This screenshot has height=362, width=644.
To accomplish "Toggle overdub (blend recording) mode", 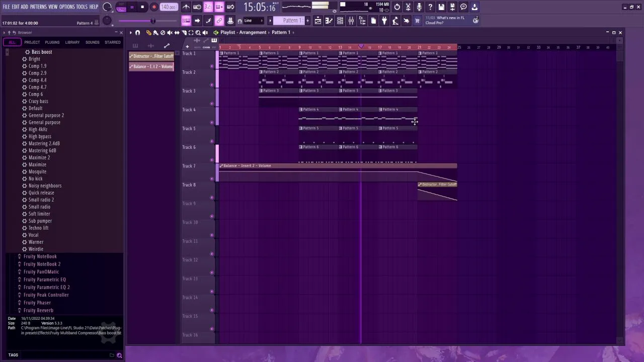I will tap(219, 7).
